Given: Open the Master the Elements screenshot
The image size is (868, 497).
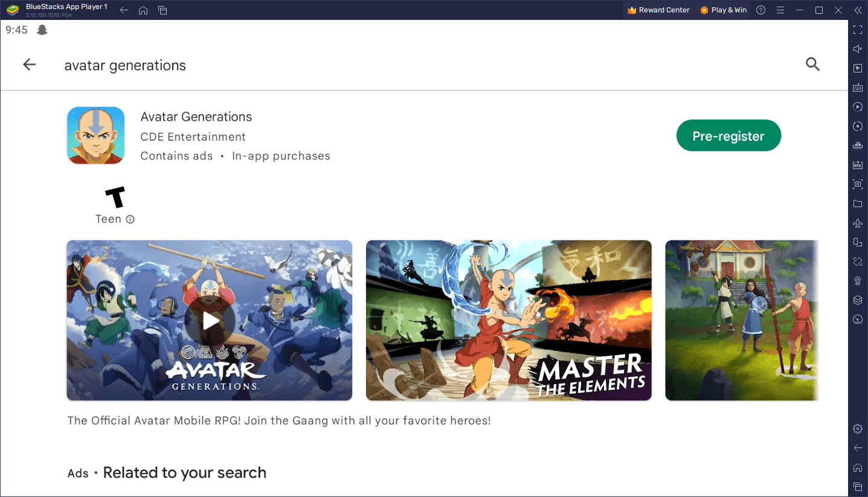Looking at the screenshot, I should click(x=509, y=321).
